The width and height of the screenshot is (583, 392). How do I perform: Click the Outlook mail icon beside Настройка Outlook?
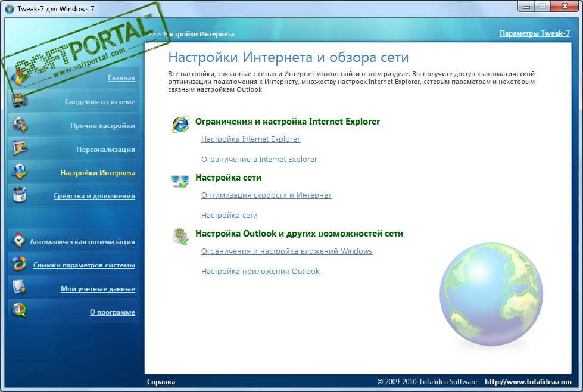coord(180,237)
